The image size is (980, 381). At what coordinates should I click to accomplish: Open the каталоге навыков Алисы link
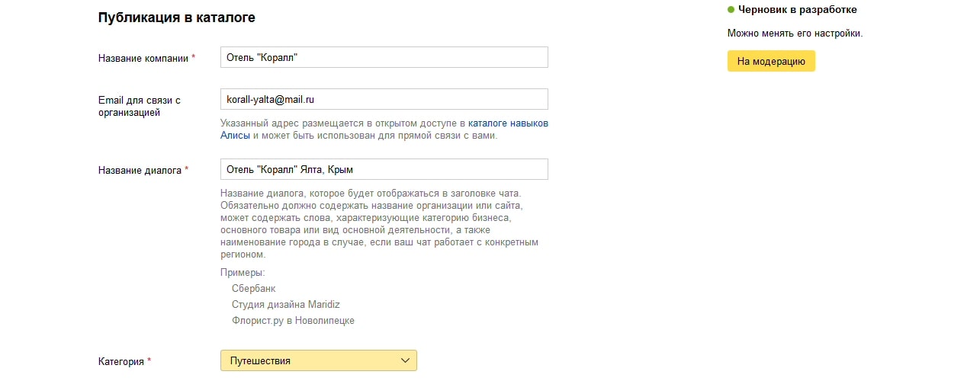(507, 123)
